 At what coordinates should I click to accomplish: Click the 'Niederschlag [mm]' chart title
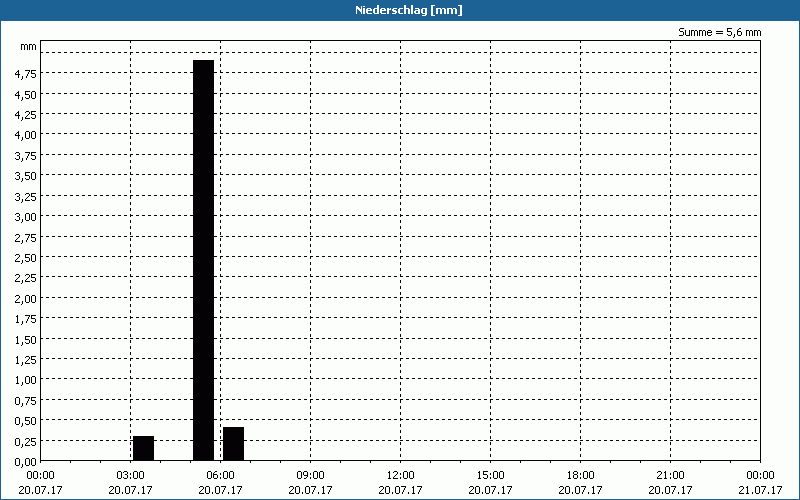[x=409, y=10]
